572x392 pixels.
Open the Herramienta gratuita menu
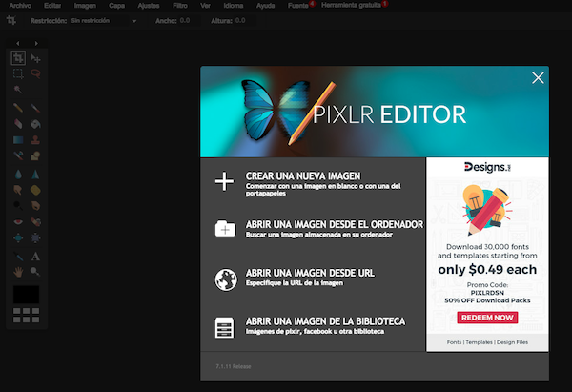pyautogui.click(x=351, y=5)
